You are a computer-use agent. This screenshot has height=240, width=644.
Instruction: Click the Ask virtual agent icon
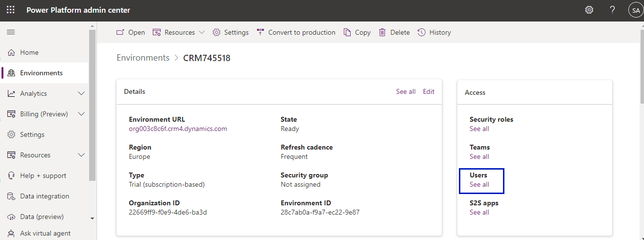click(11, 234)
